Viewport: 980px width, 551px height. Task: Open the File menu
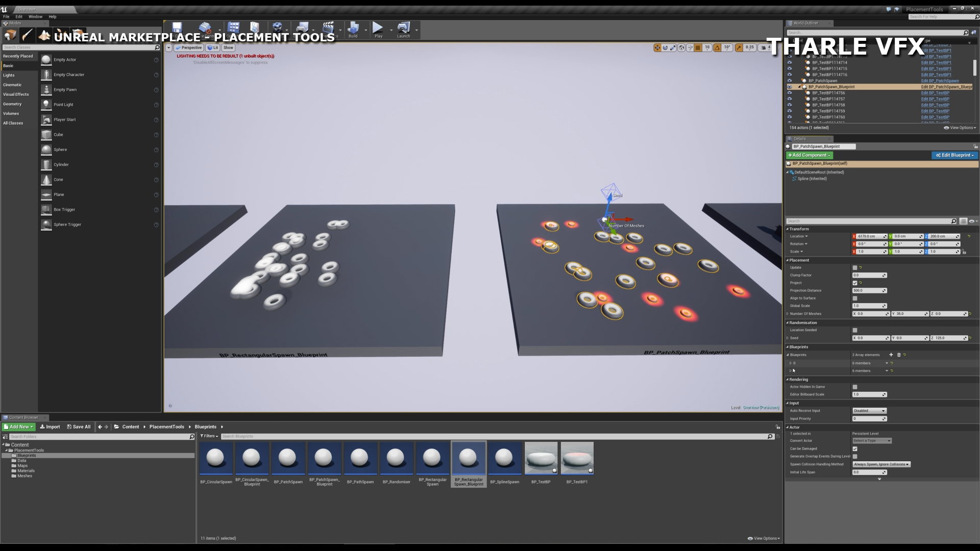pyautogui.click(x=6, y=16)
